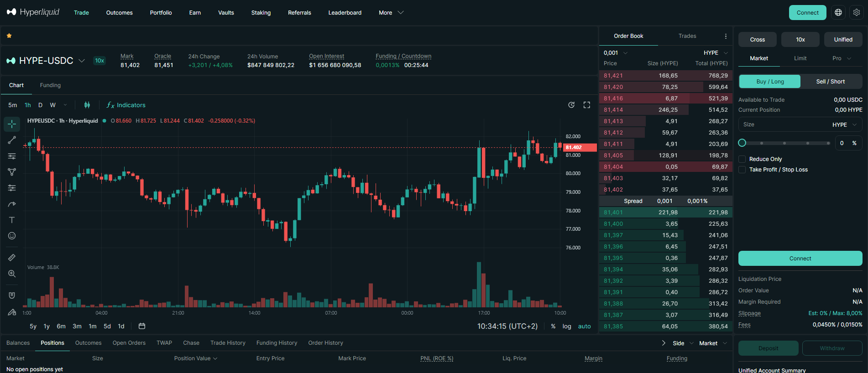Toggle auto scale on chart
Image resolution: width=868 pixels, height=373 pixels.
pyautogui.click(x=584, y=326)
